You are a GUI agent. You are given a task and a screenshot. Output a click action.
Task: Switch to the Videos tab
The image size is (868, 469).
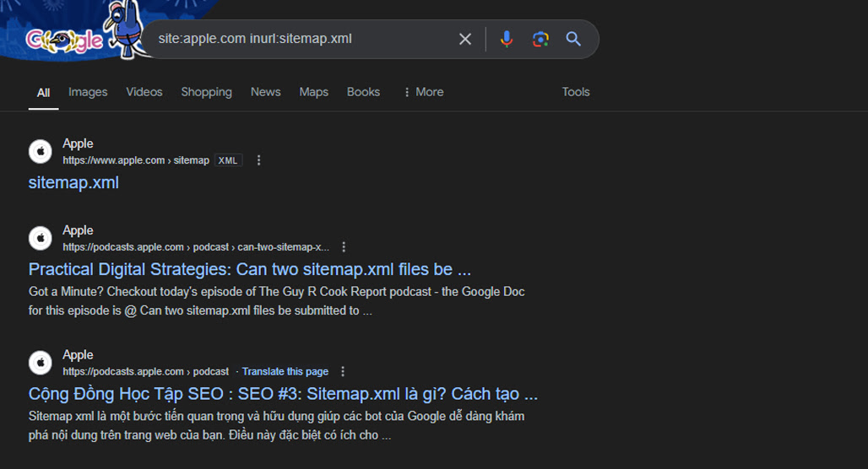(144, 92)
